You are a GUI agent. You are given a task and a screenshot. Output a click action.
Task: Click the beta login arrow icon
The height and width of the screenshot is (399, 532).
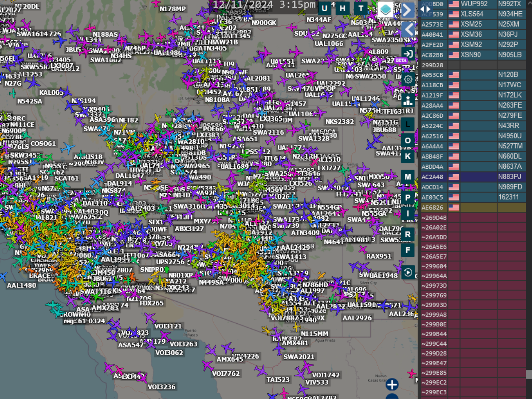pyautogui.click(x=408, y=54)
